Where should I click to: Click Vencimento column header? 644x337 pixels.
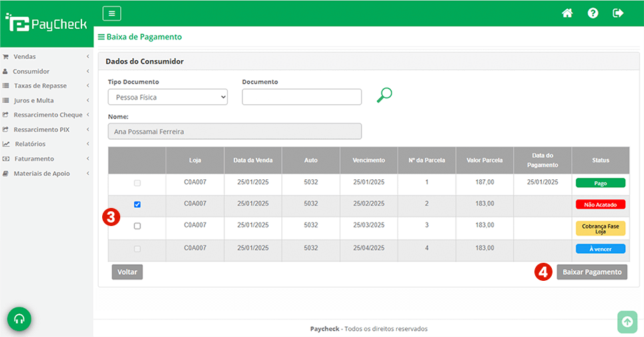tap(369, 160)
